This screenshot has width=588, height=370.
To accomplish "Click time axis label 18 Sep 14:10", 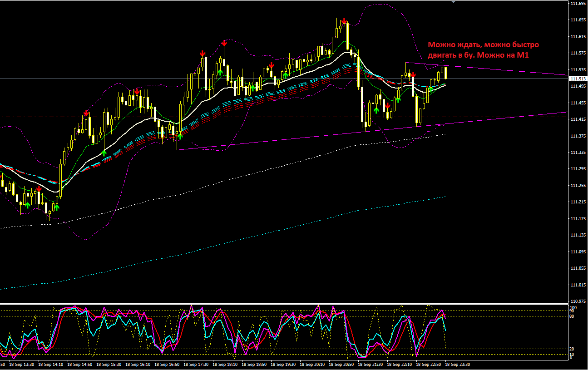I will (50, 364).
